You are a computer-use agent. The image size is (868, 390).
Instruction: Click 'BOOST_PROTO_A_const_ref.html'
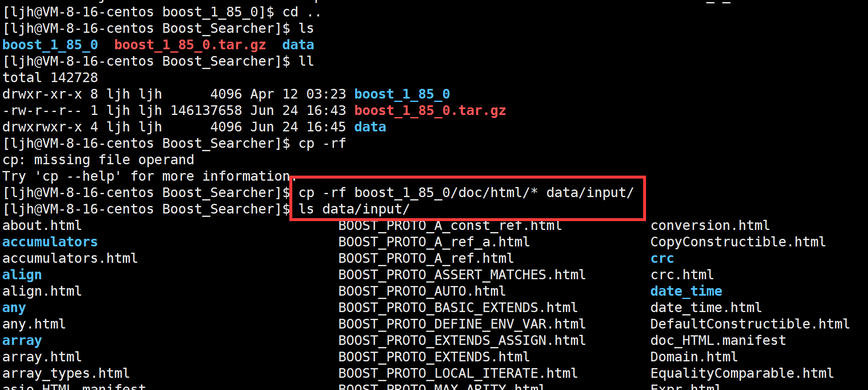(x=450, y=225)
